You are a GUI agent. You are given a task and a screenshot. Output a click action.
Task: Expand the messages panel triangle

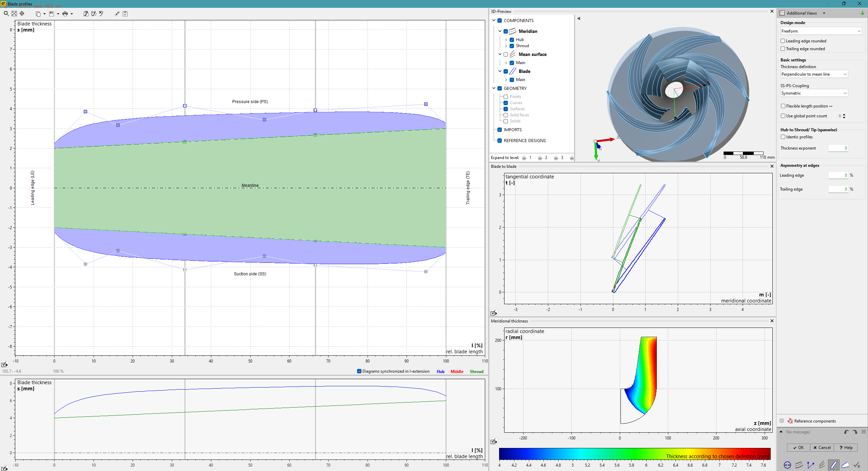click(781, 432)
